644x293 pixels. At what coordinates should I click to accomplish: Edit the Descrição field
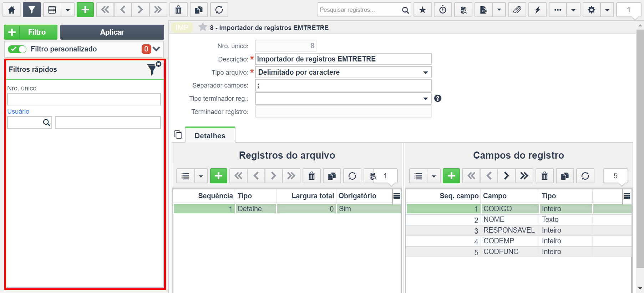(343, 59)
